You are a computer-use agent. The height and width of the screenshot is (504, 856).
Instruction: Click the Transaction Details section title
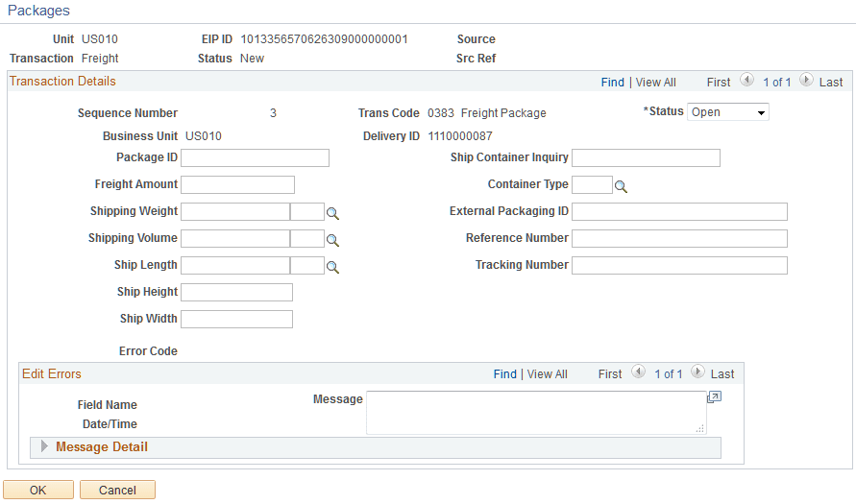pyautogui.click(x=62, y=82)
